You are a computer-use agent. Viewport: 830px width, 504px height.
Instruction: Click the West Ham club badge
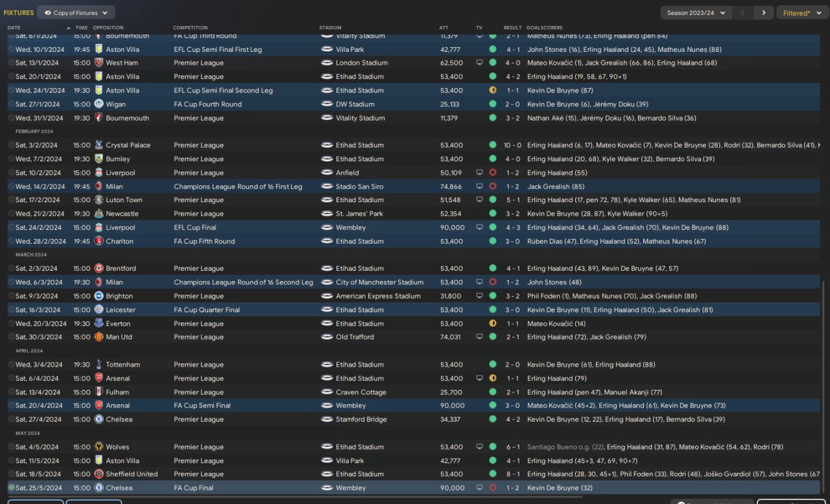click(99, 63)
